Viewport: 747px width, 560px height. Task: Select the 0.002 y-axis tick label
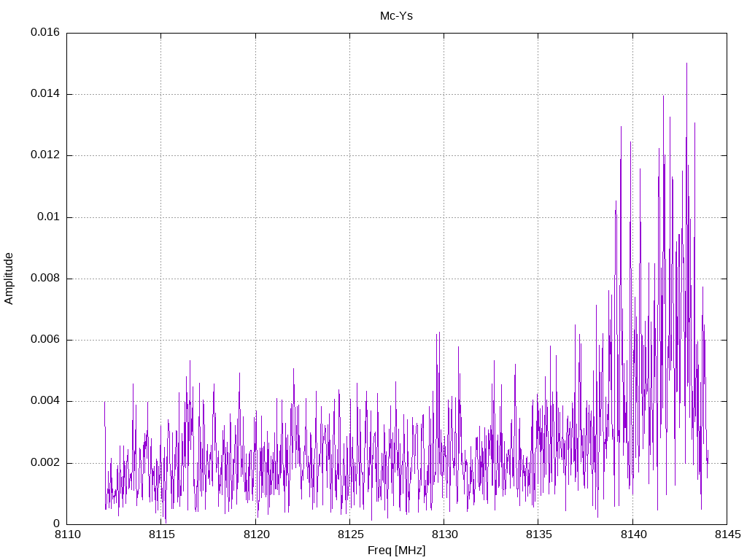click(x=44, y=463)
